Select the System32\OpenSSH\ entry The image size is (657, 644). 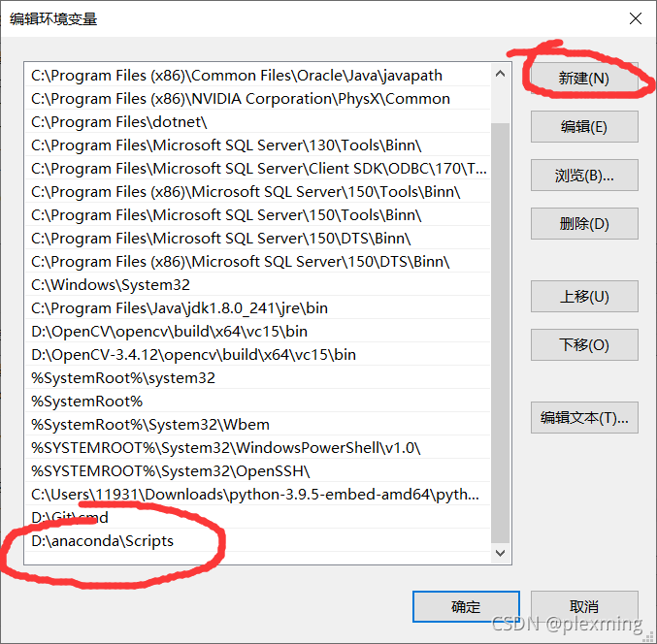tap(257, 471)
